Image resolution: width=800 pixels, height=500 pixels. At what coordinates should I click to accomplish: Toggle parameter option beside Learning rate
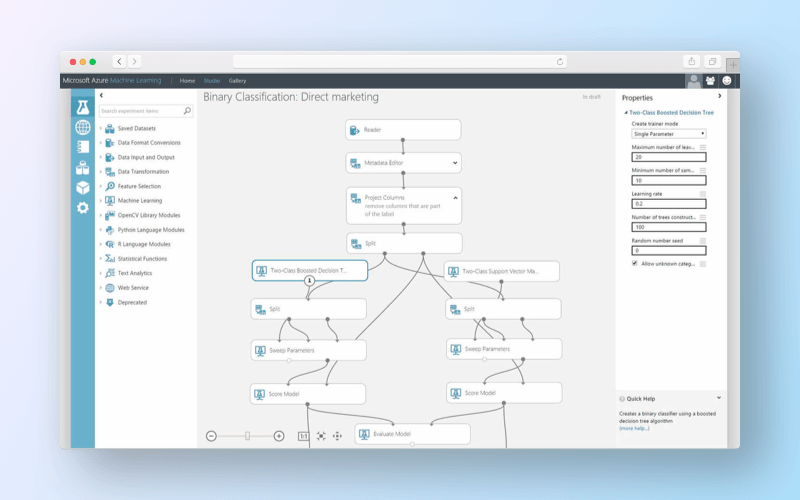[x=703, y=194]
